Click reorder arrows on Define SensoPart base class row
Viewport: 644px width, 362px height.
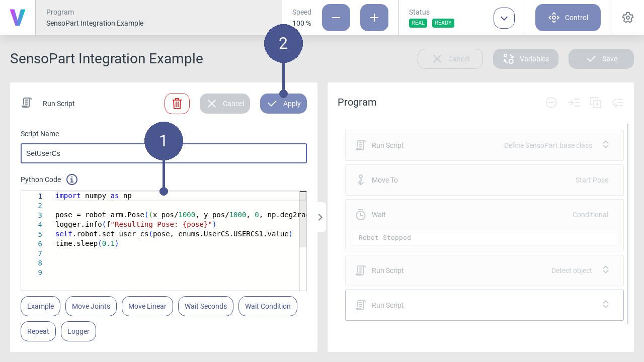click(x=606, y=145)
